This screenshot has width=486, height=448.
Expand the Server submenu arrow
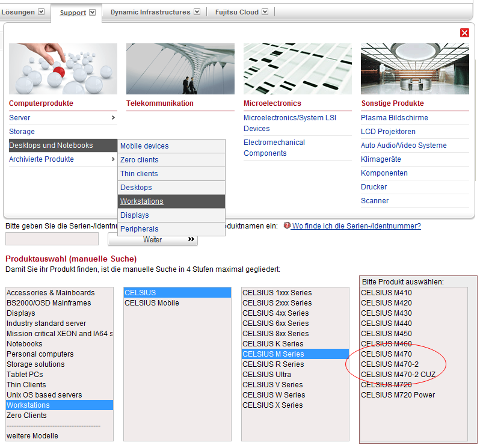113,118
